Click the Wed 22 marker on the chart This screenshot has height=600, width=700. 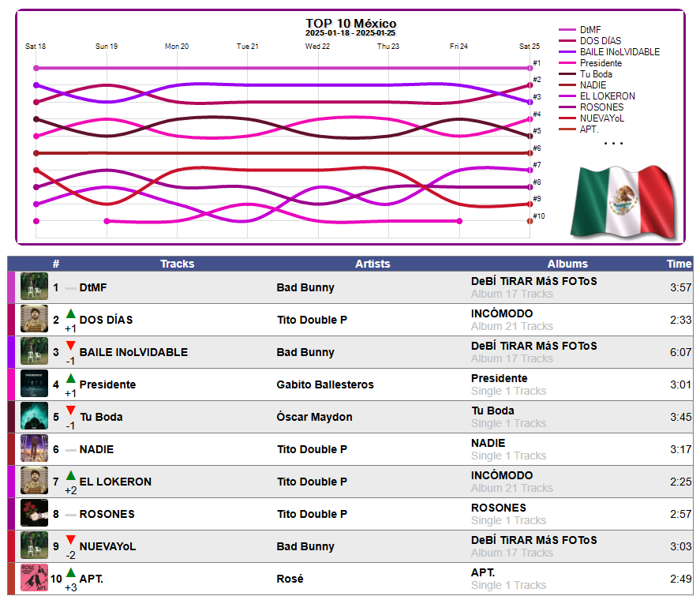[318, 47]
